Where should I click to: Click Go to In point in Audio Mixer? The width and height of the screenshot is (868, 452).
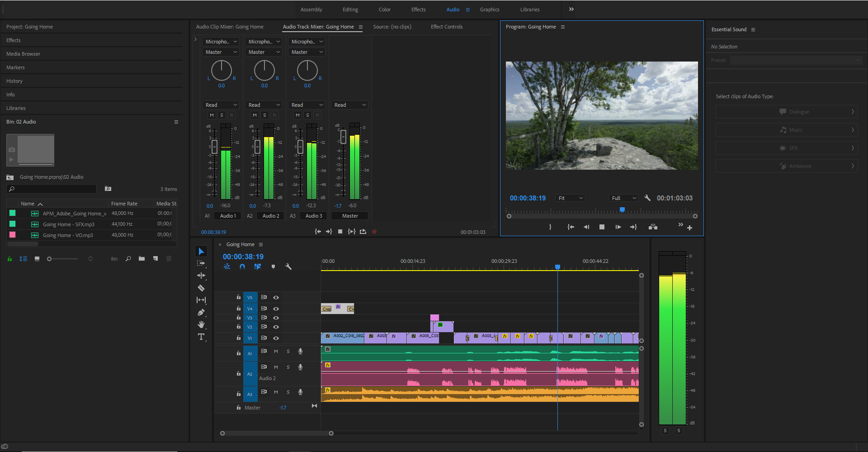tap(318, 232)
